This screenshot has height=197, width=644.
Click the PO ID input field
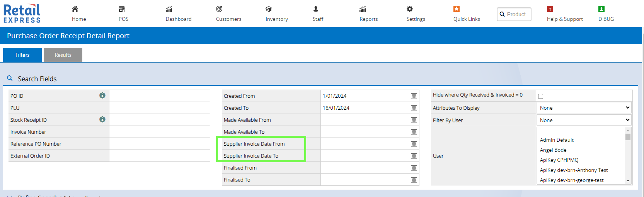click(x=160, y=96)
